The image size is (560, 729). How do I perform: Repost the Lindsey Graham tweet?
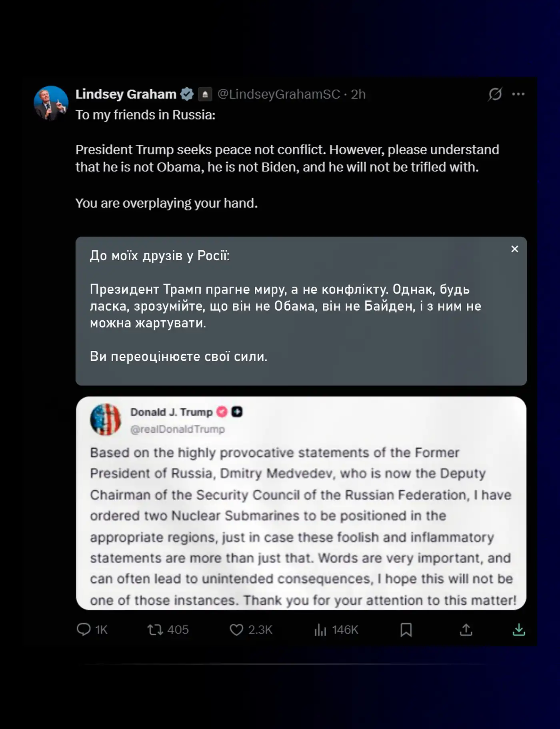pos(155,630)
